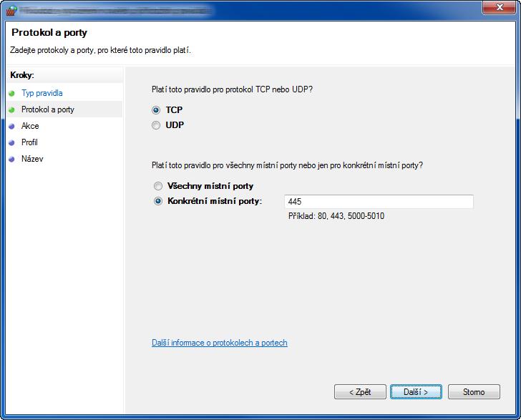Select the TCP radio button

coord(156,110)
